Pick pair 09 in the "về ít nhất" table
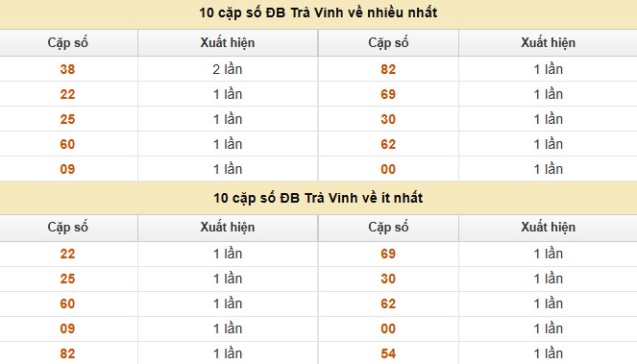The width and height of the screenshot is (637, 364). click(67, 328)
